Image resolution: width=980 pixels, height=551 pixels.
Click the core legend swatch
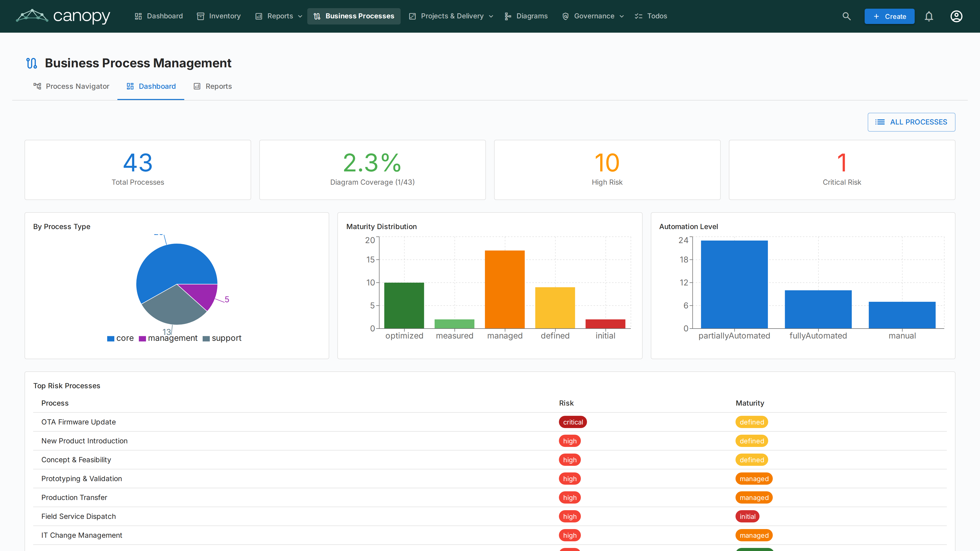pos(111,339)
